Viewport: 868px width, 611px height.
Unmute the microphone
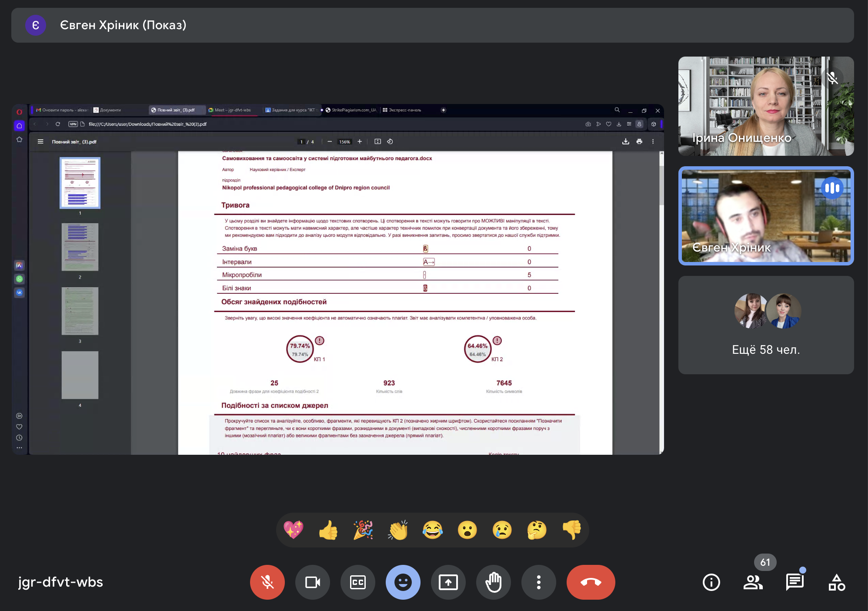pos(267,582)
